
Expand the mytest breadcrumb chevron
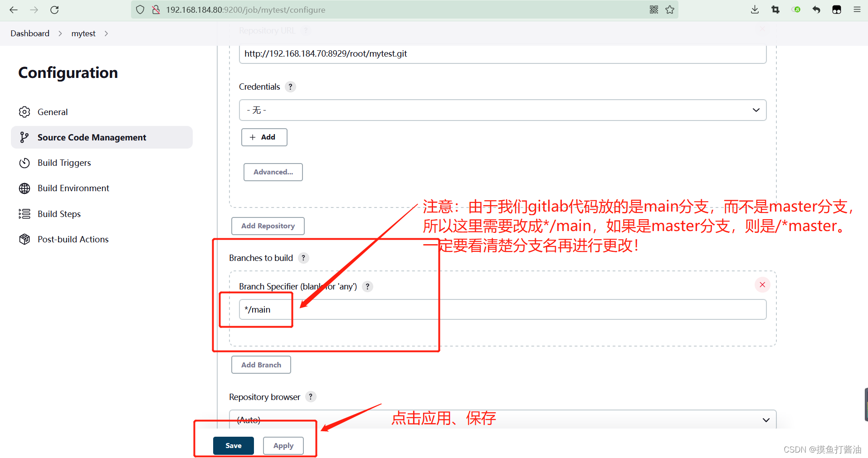click(x=106, y=34)
